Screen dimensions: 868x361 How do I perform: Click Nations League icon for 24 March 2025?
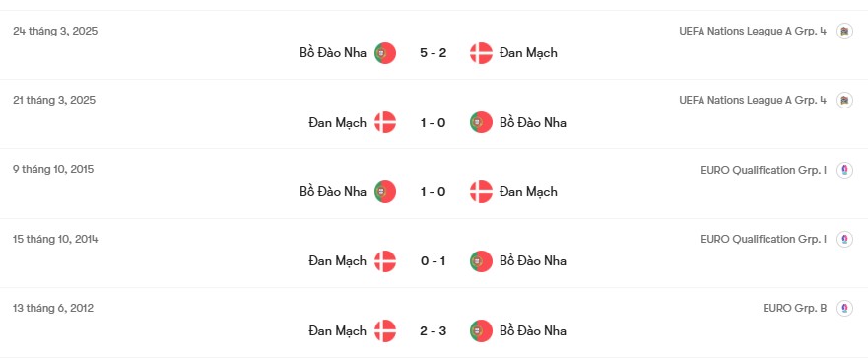point(844,31)
